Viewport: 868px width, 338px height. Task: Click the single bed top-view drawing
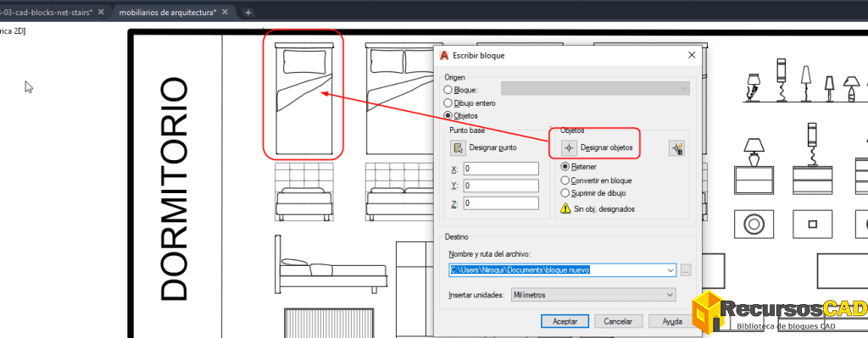(303, 98)
